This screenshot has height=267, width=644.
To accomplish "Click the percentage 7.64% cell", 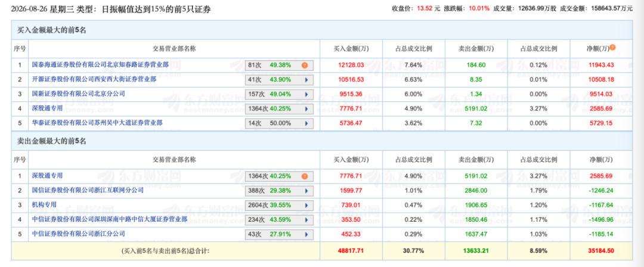I will pyautogui.click(x=413, y=65).
